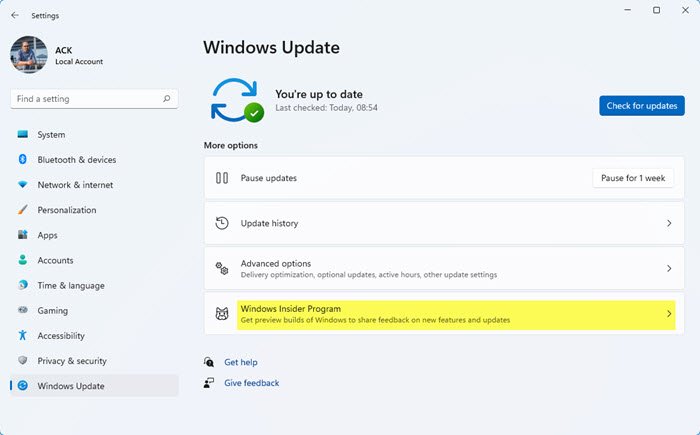Click the Accessibility figure icon
Viewport: 700px width, 435px height.
click(x=22, y=335)
